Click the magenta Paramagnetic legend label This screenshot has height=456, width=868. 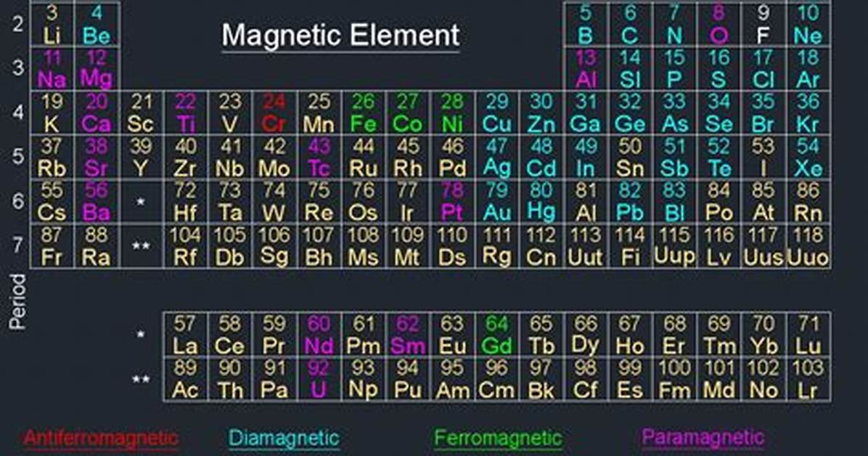click(x=703, y=438)
